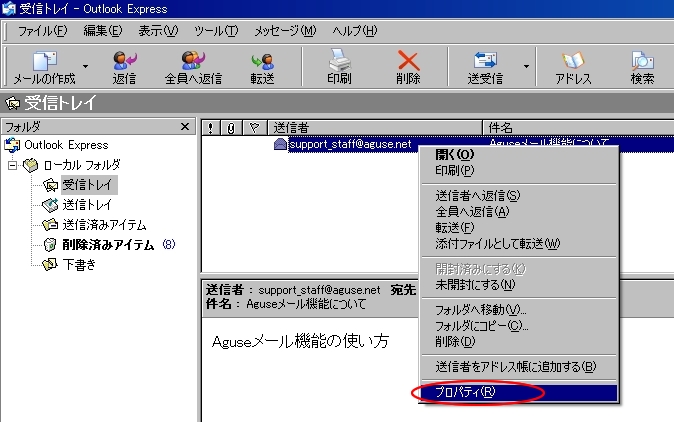Select the 下書き drafts folder
Viewport: 674px width, 422px height.
(x=79, y=264)
